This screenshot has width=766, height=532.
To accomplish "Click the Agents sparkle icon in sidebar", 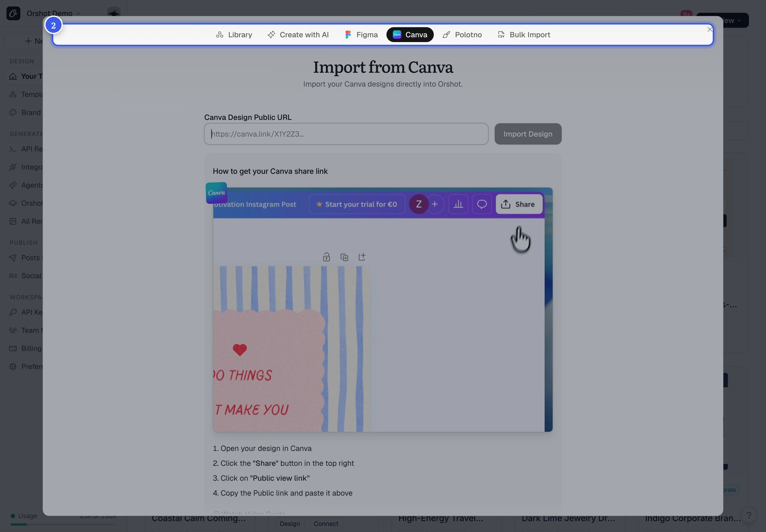I will click(x=13, y=185).
